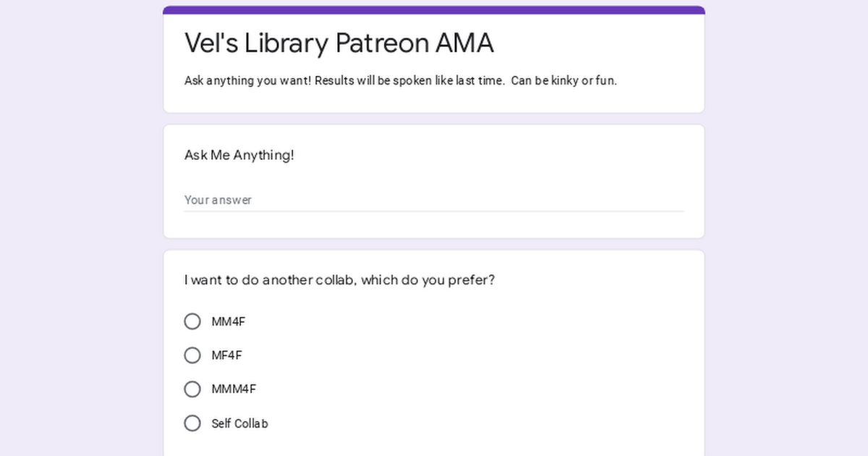Screen dimensions: 868x456
Task: Select the Self Collab radio button
Action: click(x=192, y=423)
